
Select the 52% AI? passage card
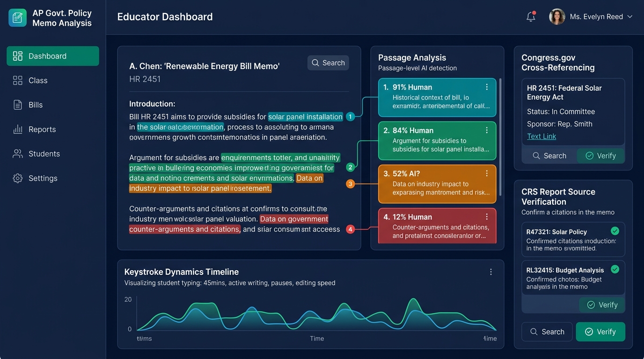[x=437, y=184]
